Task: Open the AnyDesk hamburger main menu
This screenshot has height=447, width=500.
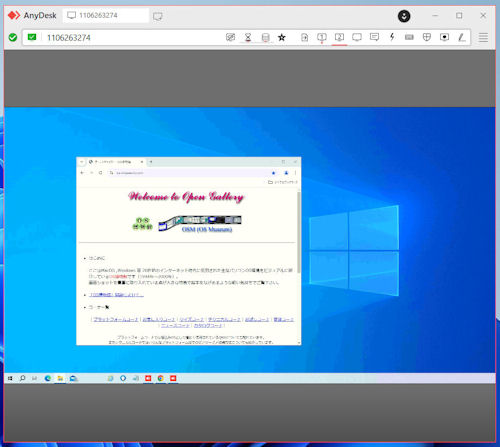Action: [x=483, y=37]
